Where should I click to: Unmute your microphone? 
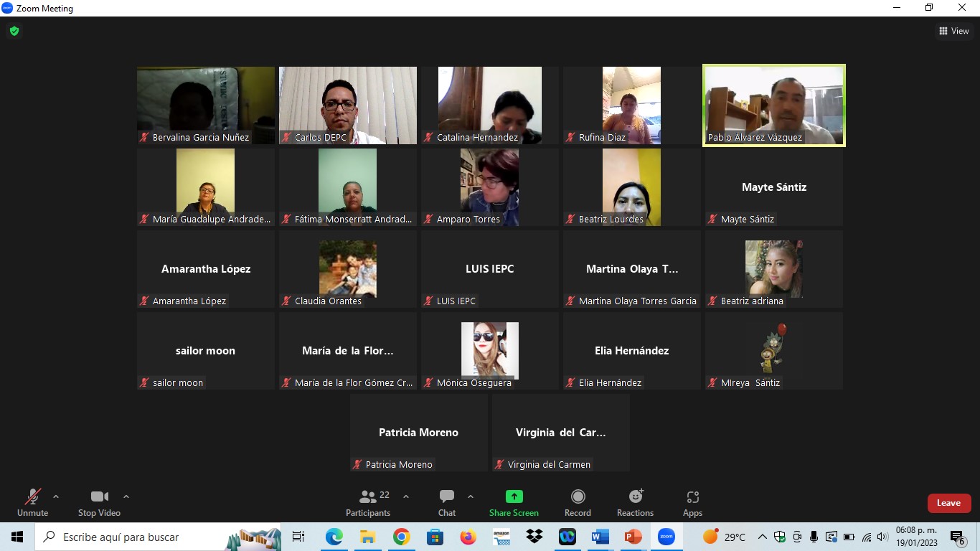click(x=32, y=502)
